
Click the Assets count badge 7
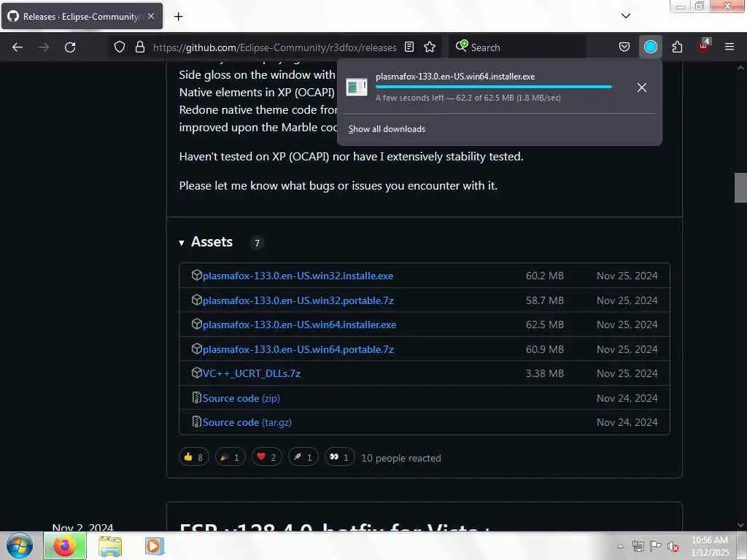(x=257, y=243)
